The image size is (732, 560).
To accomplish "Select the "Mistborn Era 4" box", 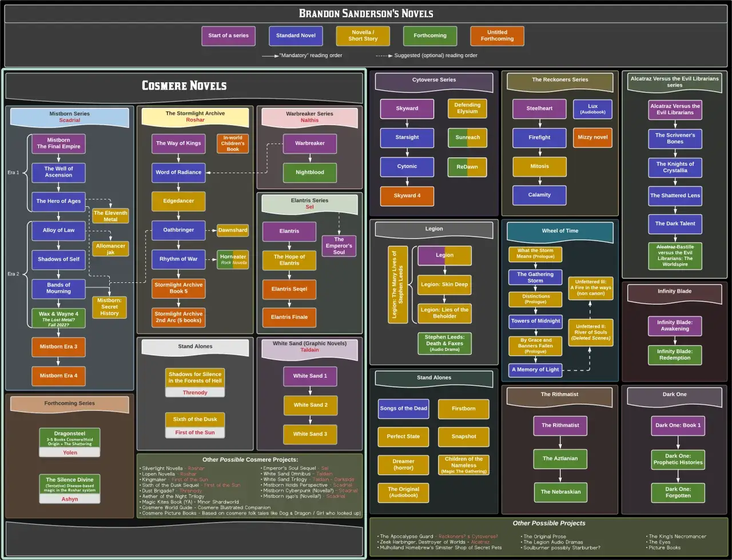I will coord(58,375).
